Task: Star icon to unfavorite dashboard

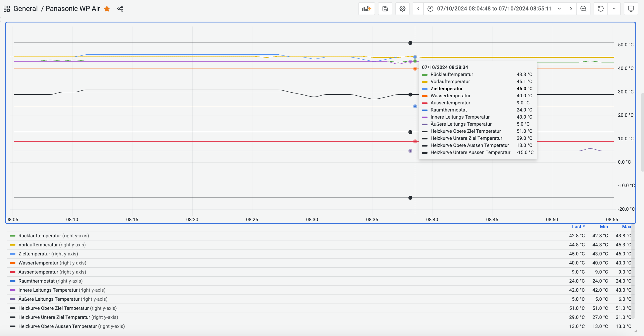Action: point(107,9)
